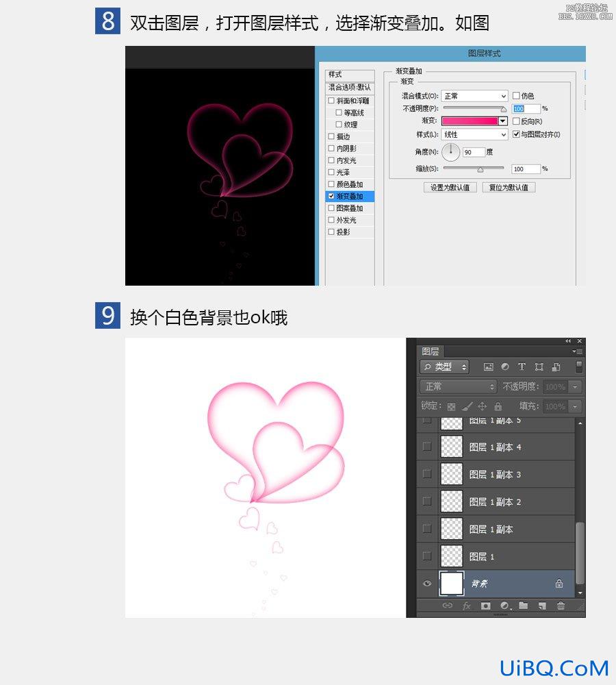Add a layer mask icon
This screenshot has width=616, height=685.
point(485,606)
